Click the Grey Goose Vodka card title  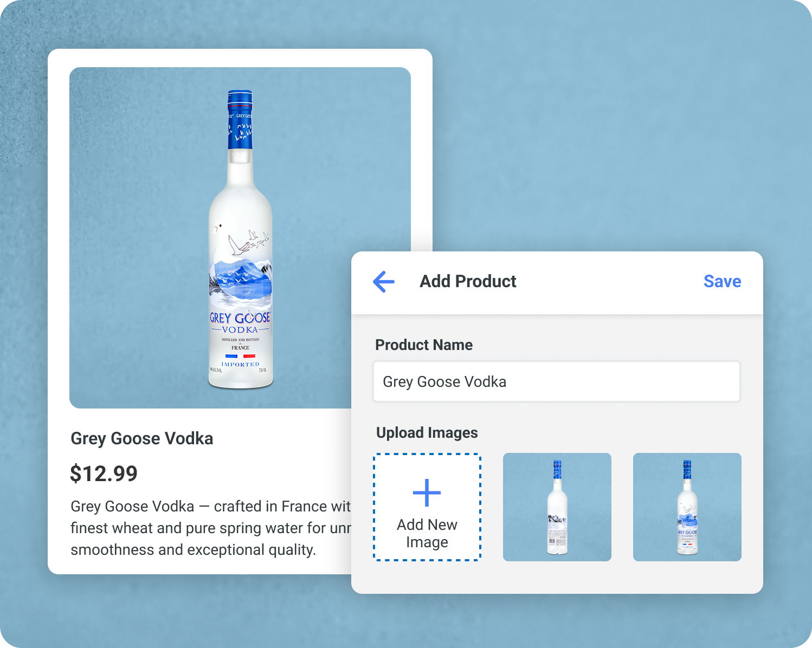[x=142, y=438]
